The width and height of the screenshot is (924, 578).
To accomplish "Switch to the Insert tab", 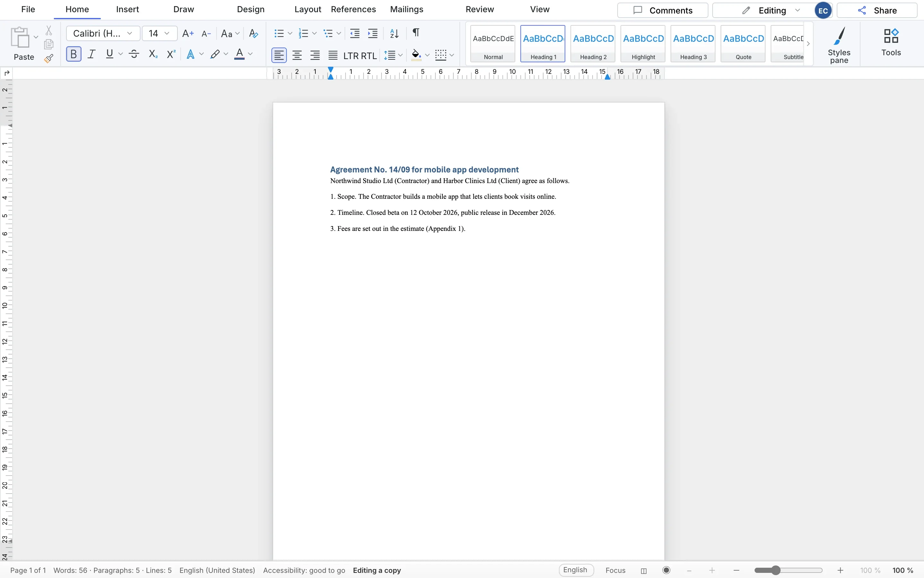I will 127,10.
